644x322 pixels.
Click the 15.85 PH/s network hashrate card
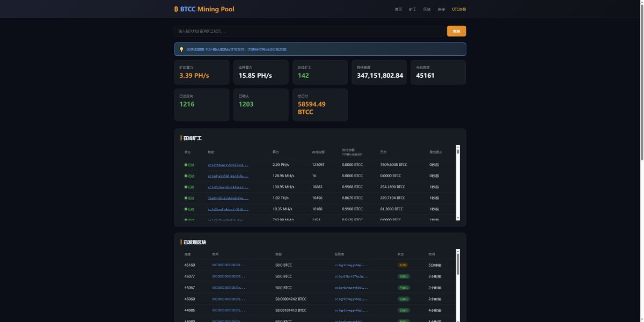(x=261, y=72)
